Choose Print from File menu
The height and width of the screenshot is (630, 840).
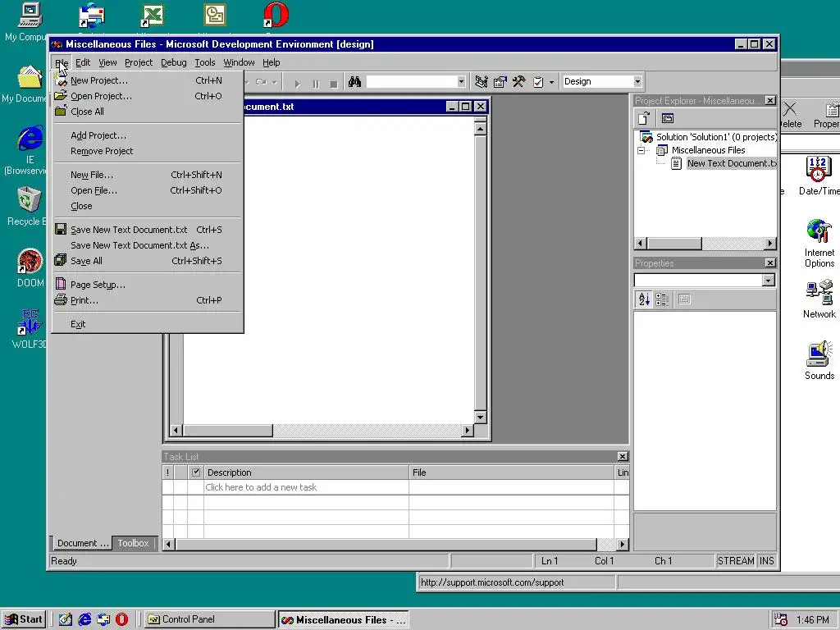148,300
